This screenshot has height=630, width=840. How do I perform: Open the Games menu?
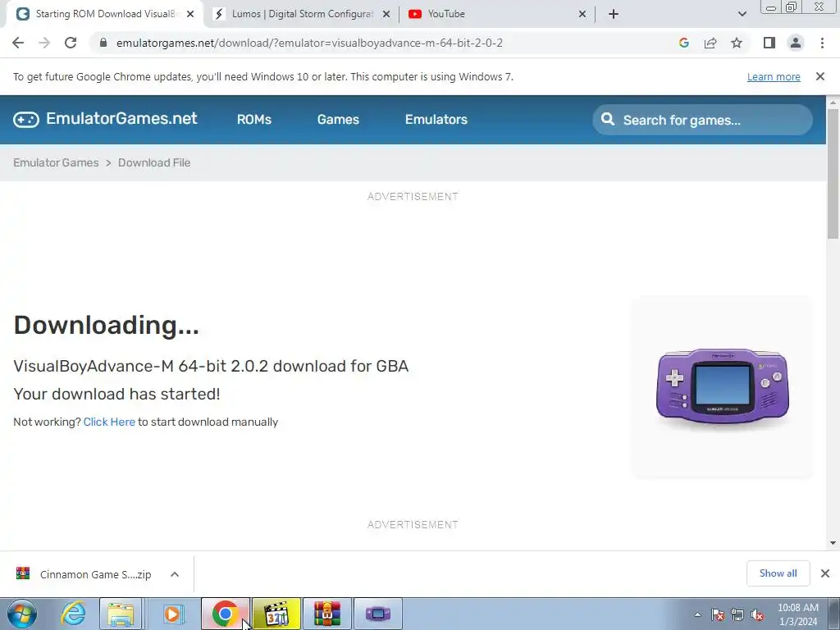[338, 120]
